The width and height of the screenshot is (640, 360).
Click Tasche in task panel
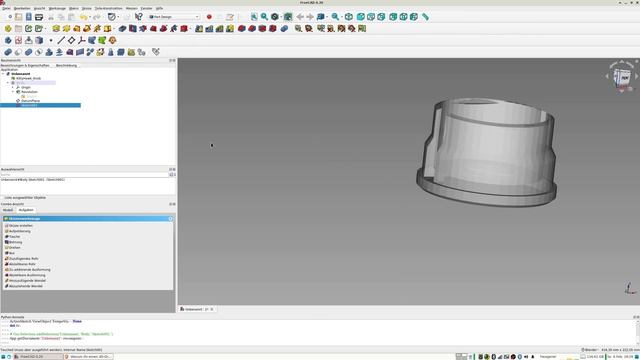click(x=13, y=237)
